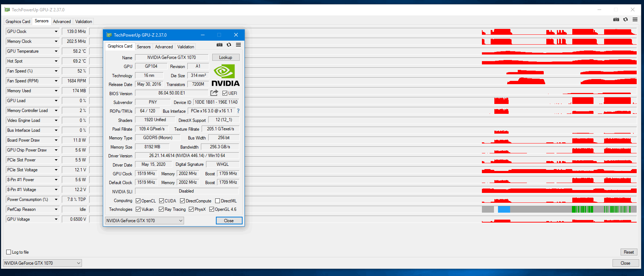Click Bus Interface question mark icon

(x=238, y=111)
